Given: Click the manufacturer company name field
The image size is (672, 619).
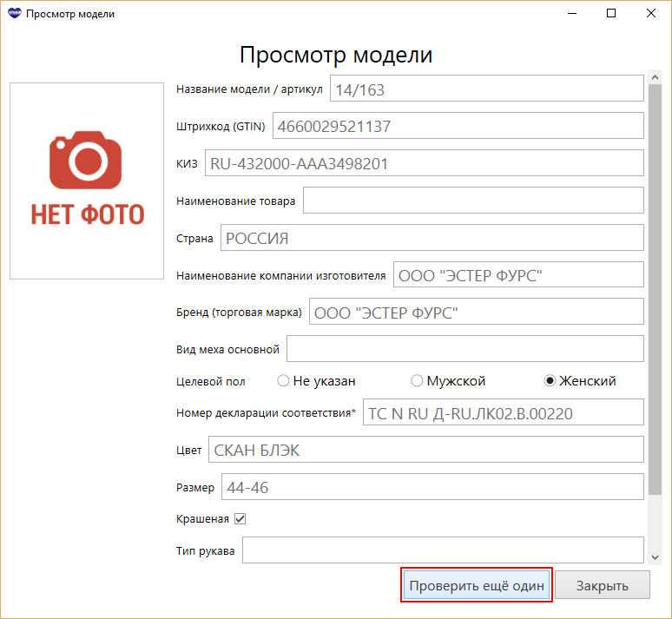Looking at the screenshot, I should 518,274.
